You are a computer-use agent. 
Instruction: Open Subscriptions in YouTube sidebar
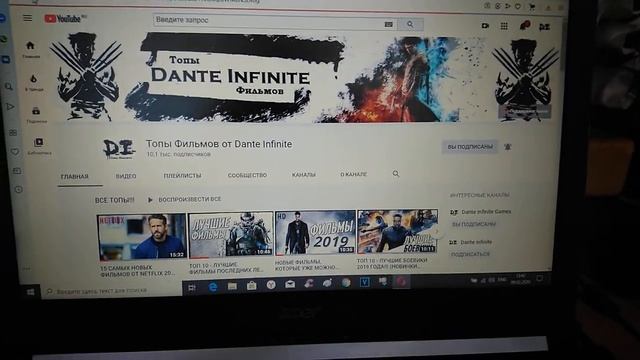pyautogui.click(x=36, y=114)
